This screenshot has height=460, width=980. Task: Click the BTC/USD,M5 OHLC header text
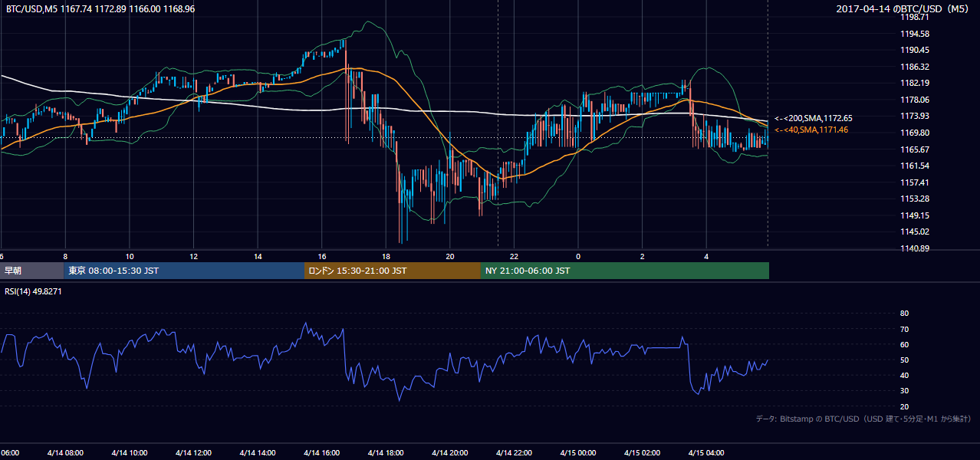(x=100, y=9)
